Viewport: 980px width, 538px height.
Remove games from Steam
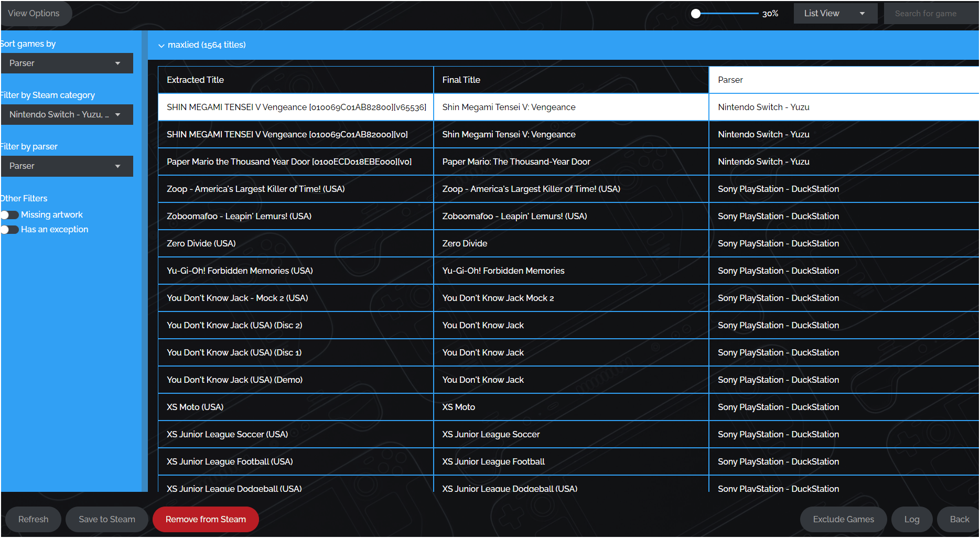tap(206, 519)
